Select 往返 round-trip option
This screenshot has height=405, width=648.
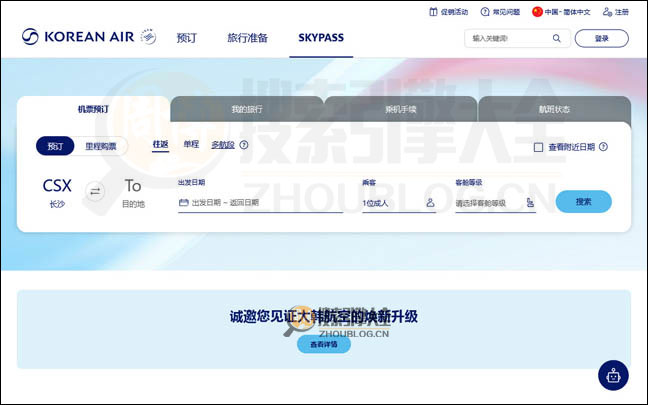click(x=160, y=145)
